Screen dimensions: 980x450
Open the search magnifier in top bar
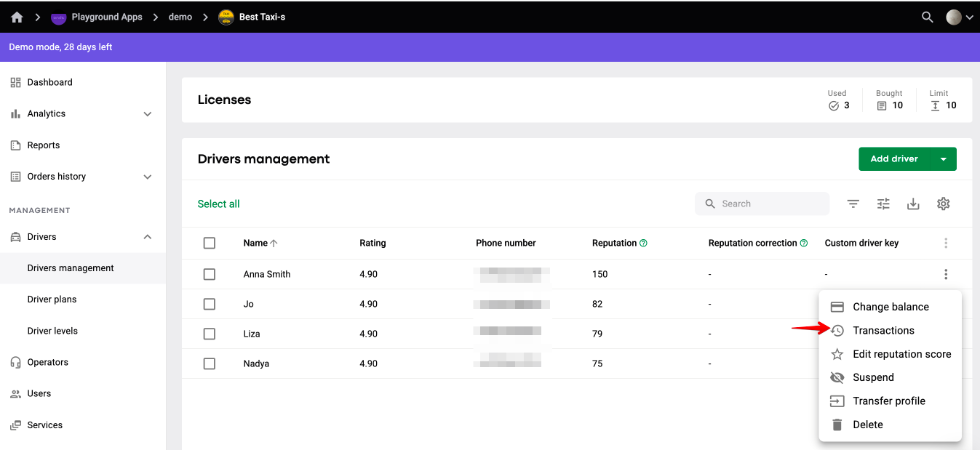[927, 17]
